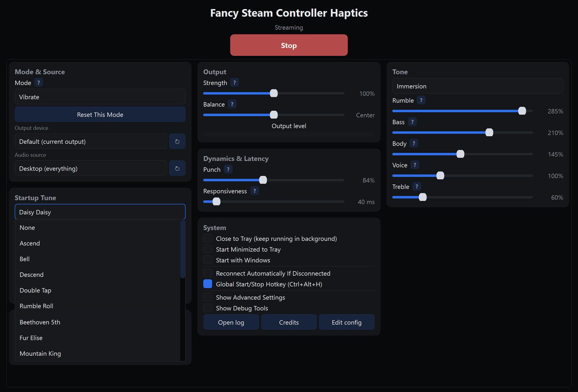Open the Mode help question mark
Image resolution: width=578 pixels, height=392 pixels.
(38, 83)
